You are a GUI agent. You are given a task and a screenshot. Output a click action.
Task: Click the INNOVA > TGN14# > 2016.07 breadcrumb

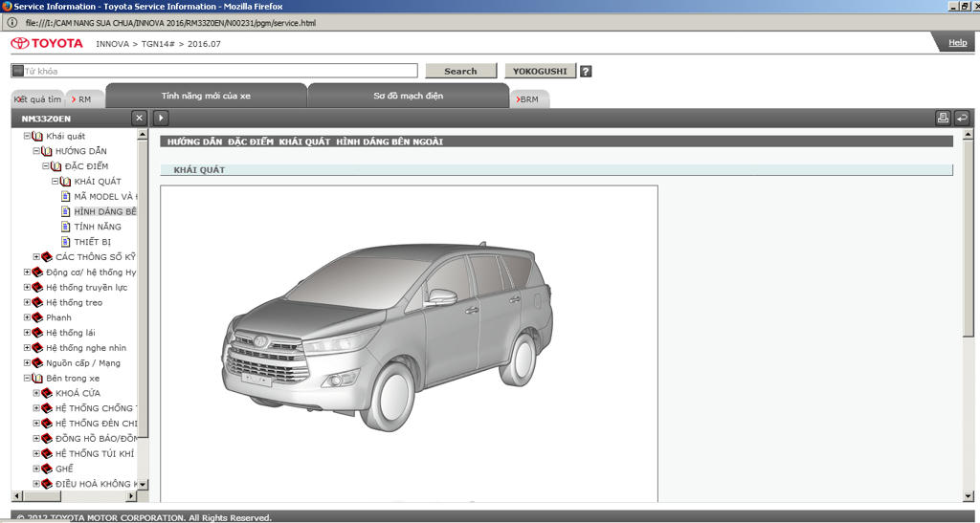158,44
